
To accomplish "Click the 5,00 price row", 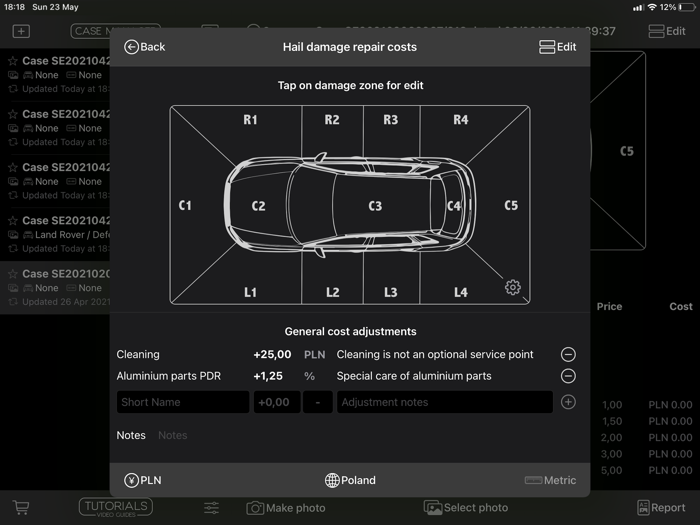I will [611, 471].
